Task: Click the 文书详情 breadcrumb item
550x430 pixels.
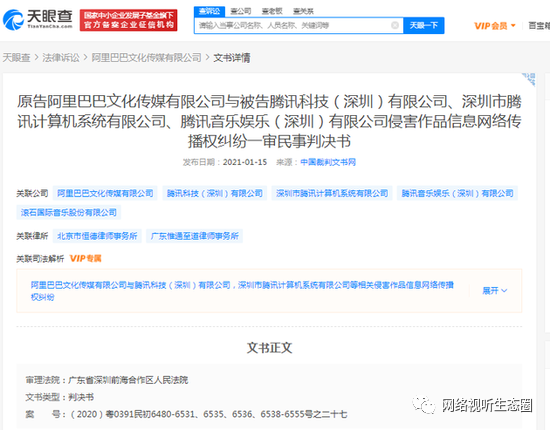Action: click(x=232, y=58)
